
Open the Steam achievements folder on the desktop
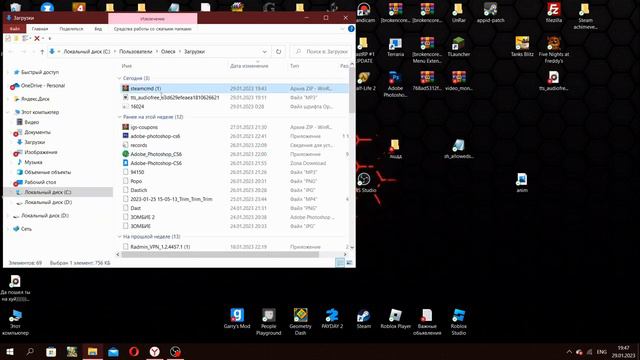click(585, 16)
